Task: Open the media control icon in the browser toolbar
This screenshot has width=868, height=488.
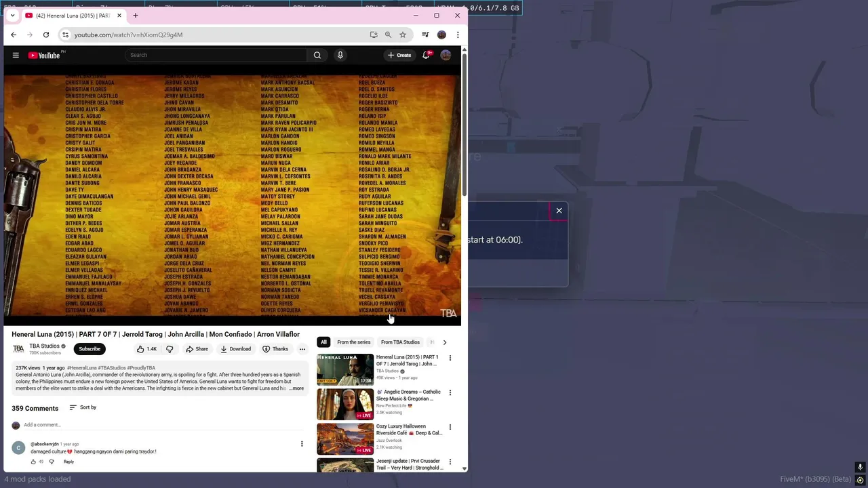Action: click(x=425, y=35)
